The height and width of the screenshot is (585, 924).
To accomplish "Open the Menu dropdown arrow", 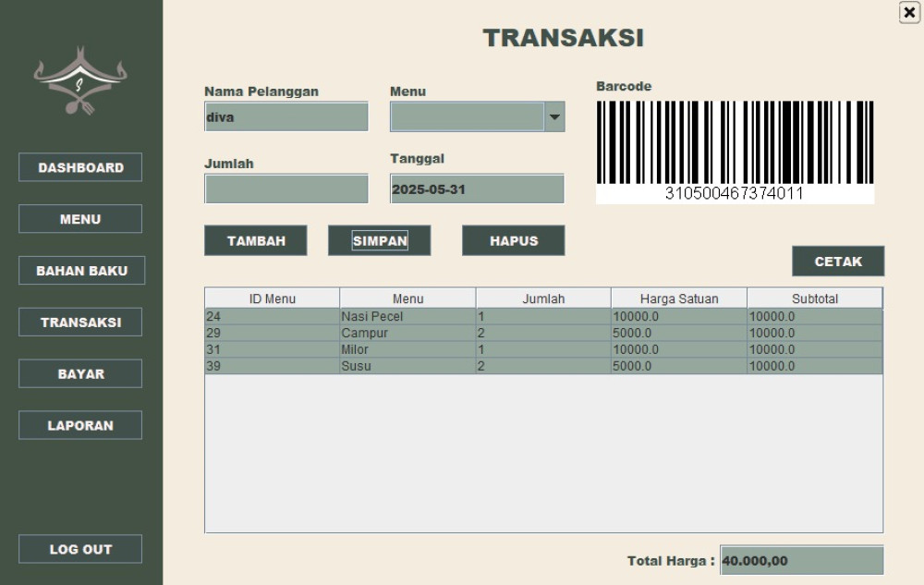I will 553,116.
